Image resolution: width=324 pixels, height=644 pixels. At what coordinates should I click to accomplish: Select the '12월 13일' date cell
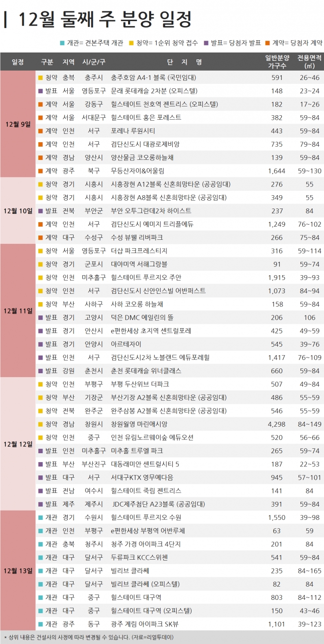[x=18, y=570]
